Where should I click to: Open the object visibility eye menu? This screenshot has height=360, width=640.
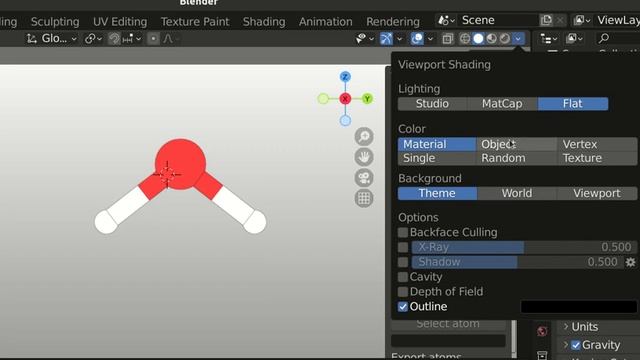pos(364,39)
